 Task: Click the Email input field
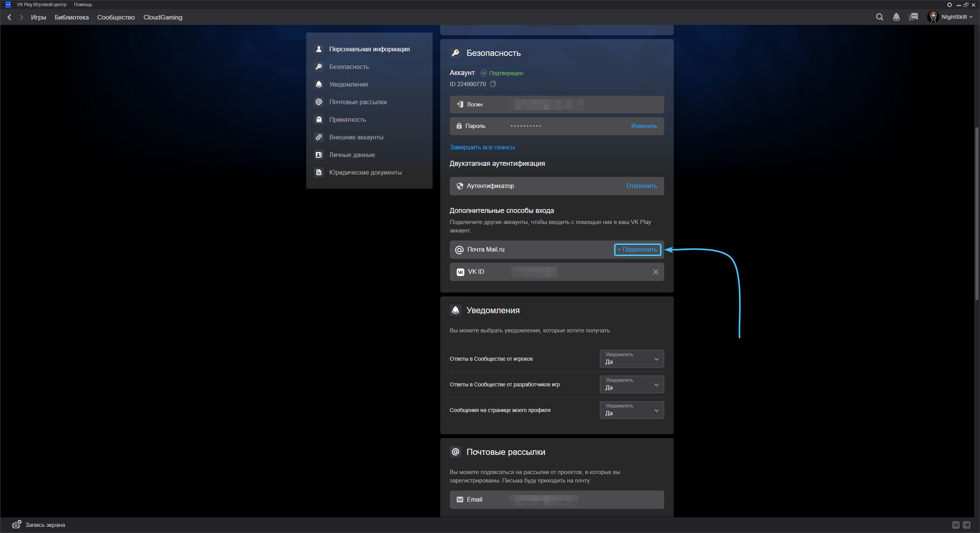point(557,499)
